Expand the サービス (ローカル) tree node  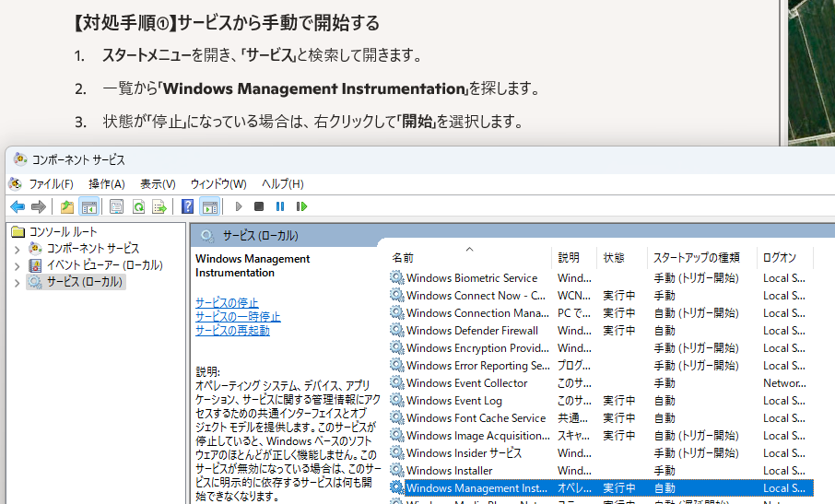(x=17, y=283)
